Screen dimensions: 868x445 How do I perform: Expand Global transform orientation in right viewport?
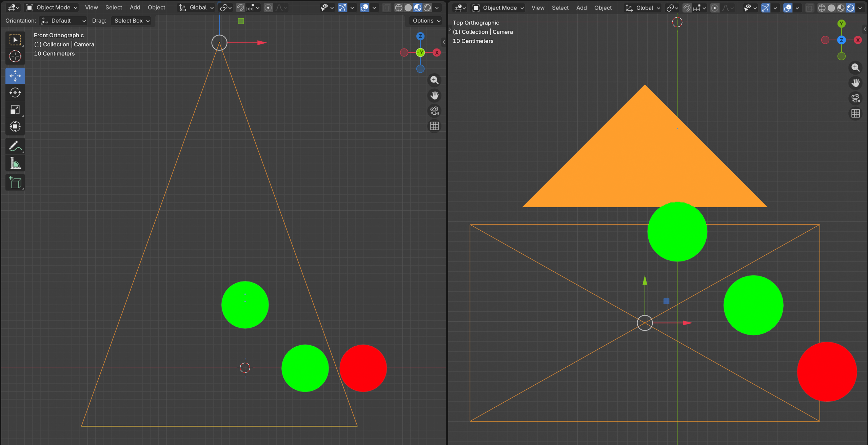644,8
